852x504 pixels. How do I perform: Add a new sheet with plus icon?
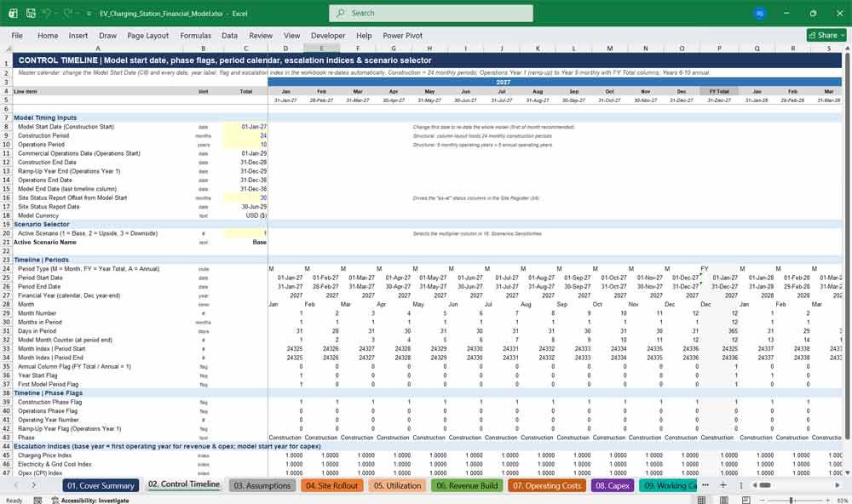723,485
